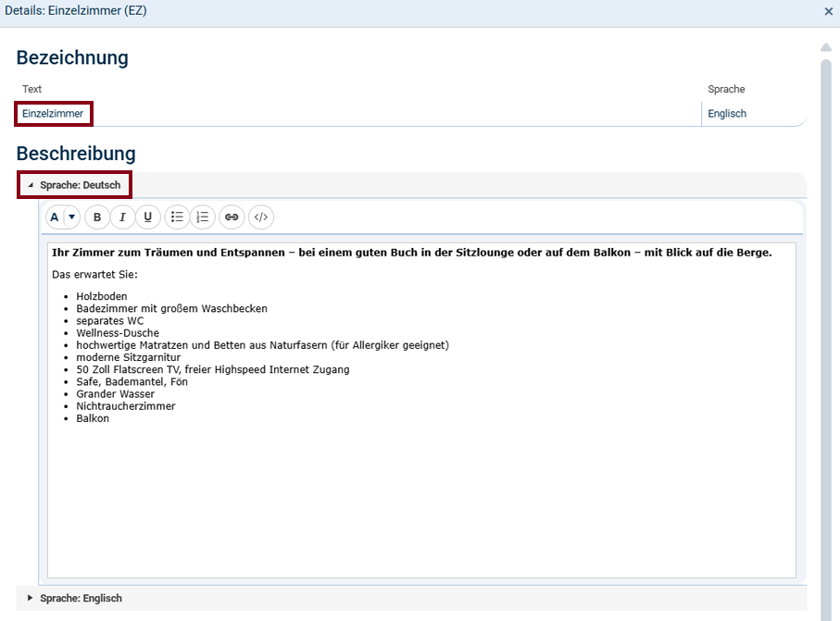Viewport: 840px width, 621px height.
Task: Toggle italic formatting
Action: point(122,217)
